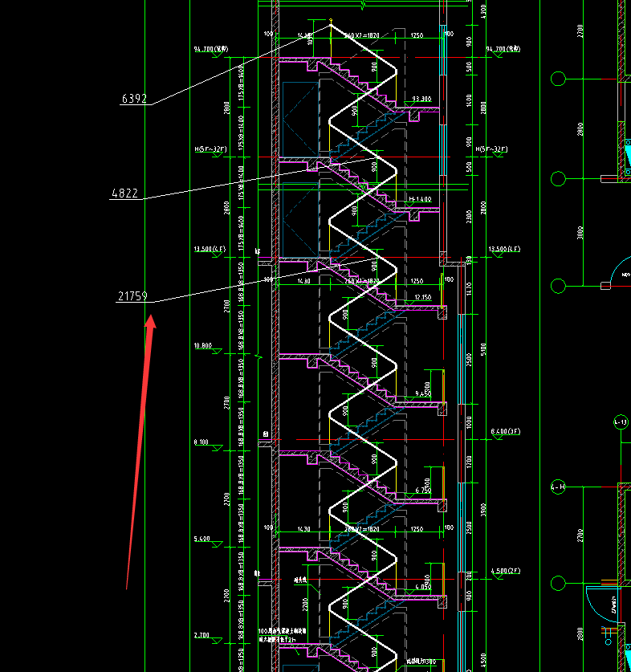Select the 21759 leader annotation text
631x672 pixels.
pos(132,296)
